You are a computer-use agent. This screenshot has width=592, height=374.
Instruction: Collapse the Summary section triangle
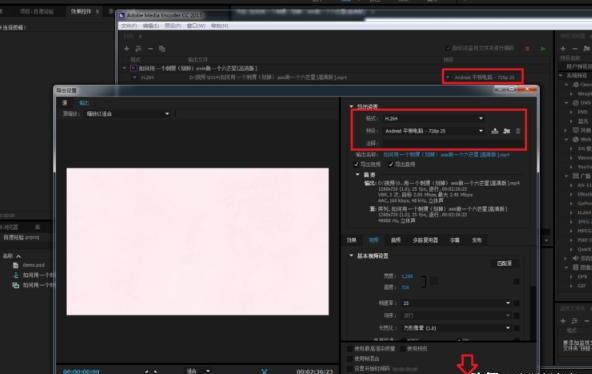[x=358, y=175]
